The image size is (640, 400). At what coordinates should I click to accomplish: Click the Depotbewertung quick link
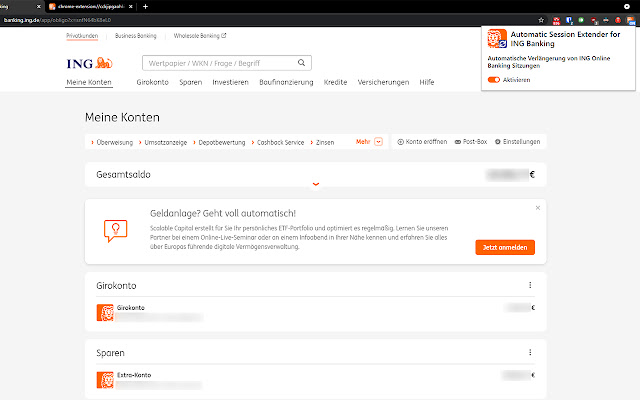click(219, 142)
